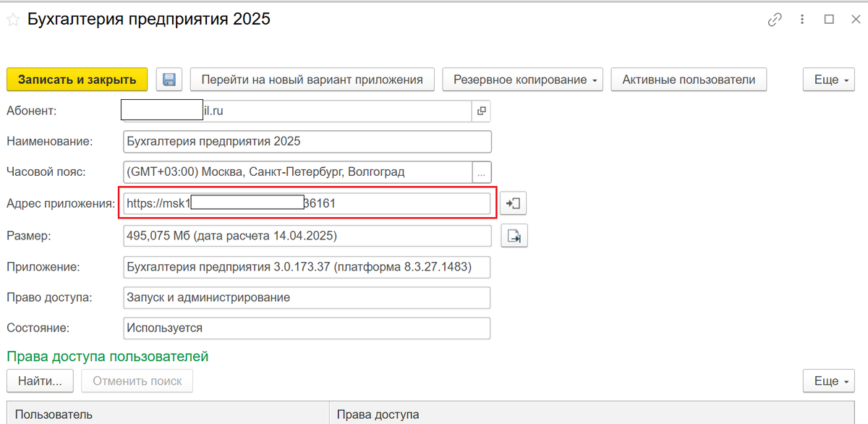Maximize the form window
This screenshot has height=424, width=868.
click(830, 20)
